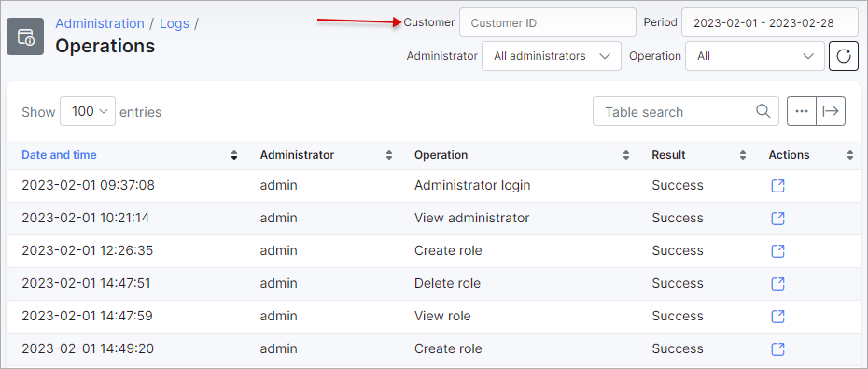Sort by Actions column arrows
The image size is (868, 369).
[849, 156]
